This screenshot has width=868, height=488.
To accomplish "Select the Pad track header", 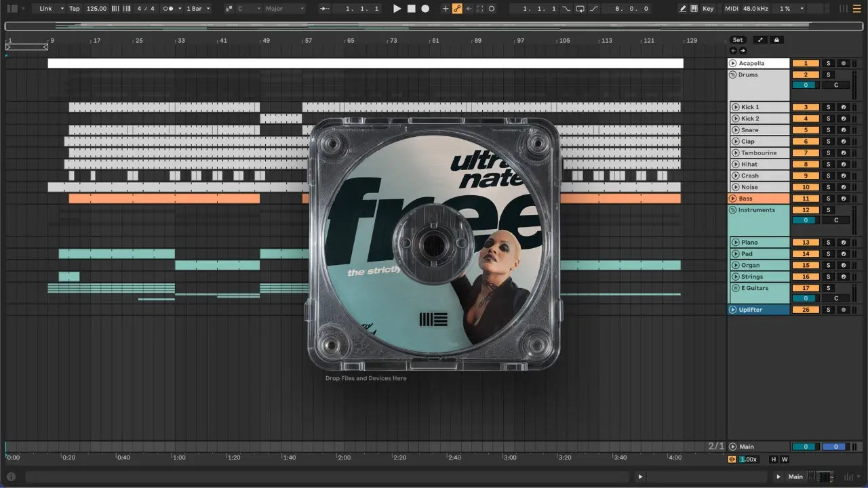I will click(760, 254).
